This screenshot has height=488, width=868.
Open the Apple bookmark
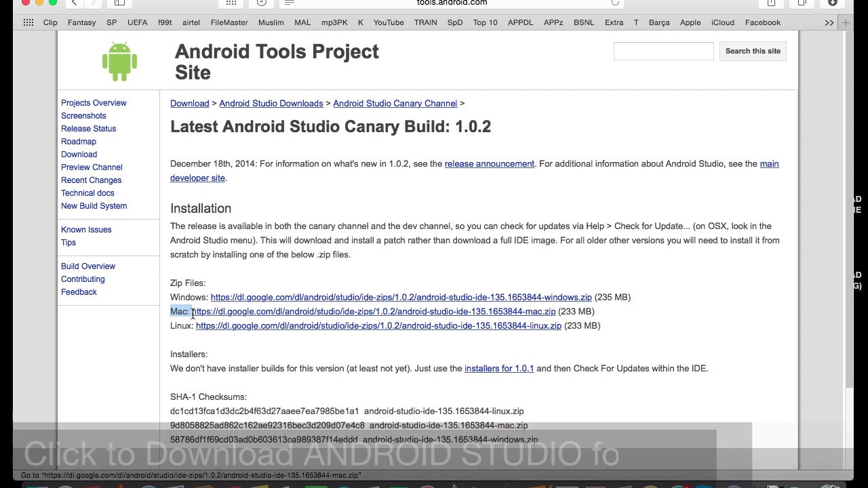pyautogui.click(x=690, y=22)
